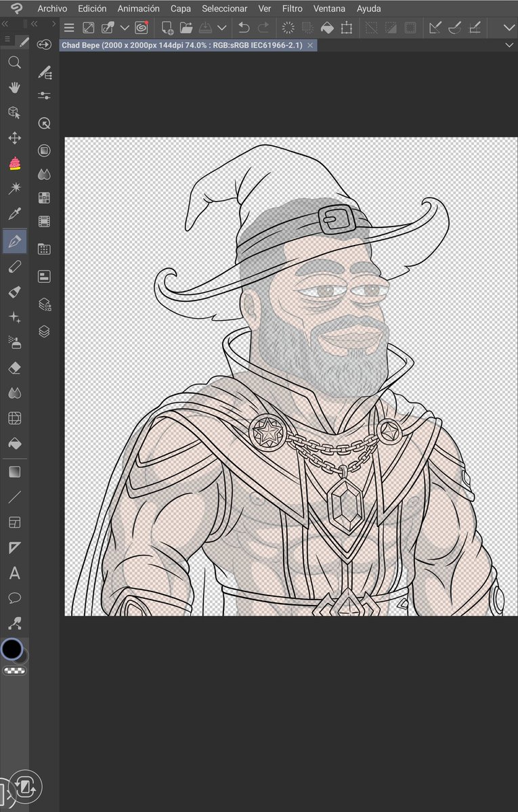Image resolution: width=518 pixels, height=812 pixels.
Task: Toggle snap to ruler in command bar
Action: (x=435, y=28)
